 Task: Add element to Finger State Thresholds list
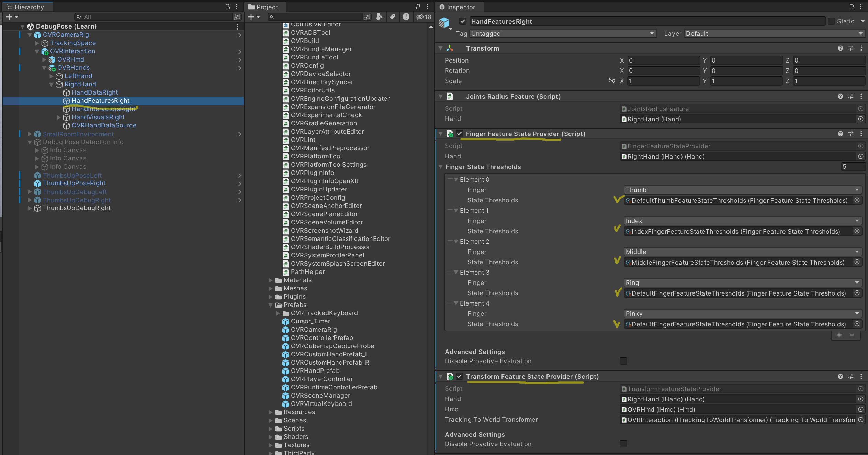point(839,335)
